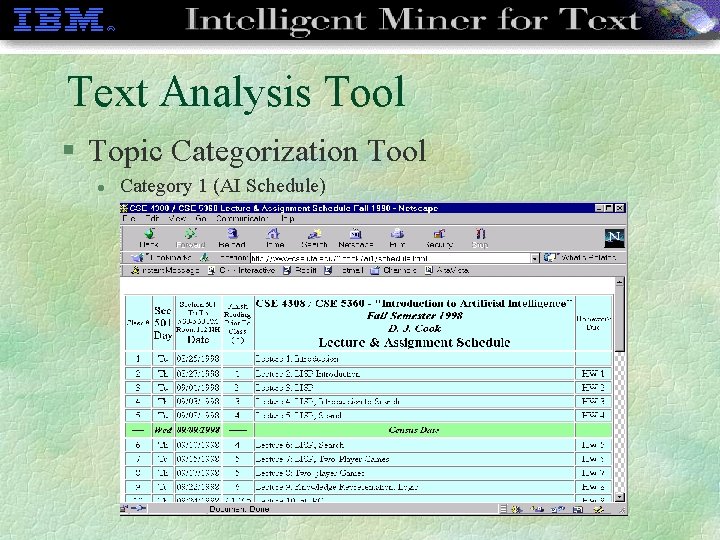Click the 'Census Date' row cell
This screenshot has width=720, height=540.
(x=414, y=430)
